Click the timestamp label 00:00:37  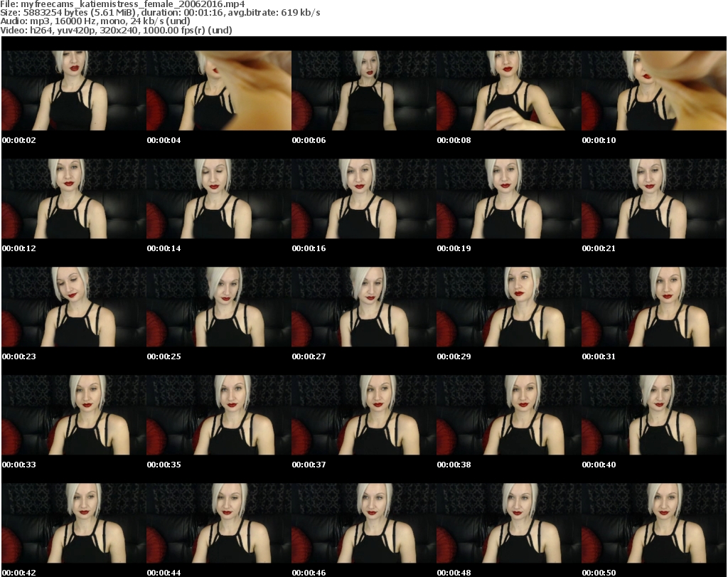309,465
